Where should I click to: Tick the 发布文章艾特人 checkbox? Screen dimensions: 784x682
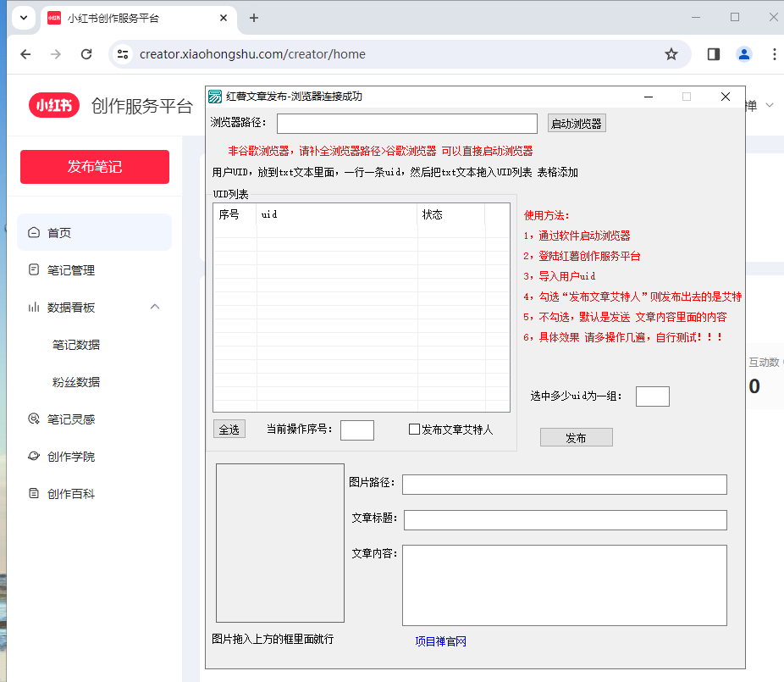(414, 430)
